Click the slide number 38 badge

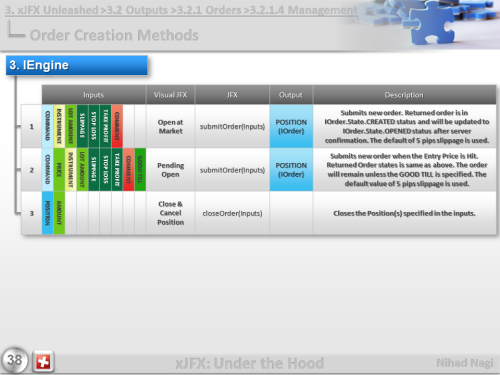tap(15, 360)
